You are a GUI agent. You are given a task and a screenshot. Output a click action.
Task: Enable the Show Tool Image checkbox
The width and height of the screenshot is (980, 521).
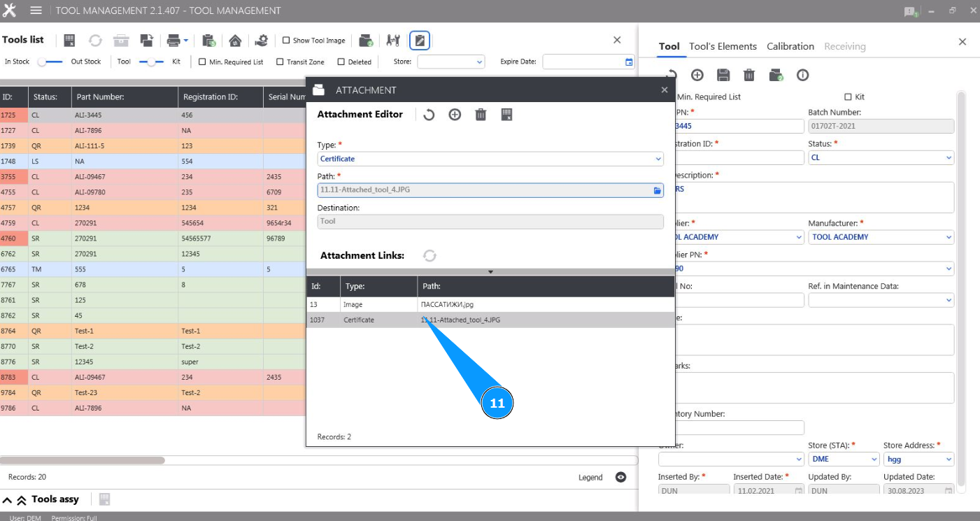[x=286, y=41]
